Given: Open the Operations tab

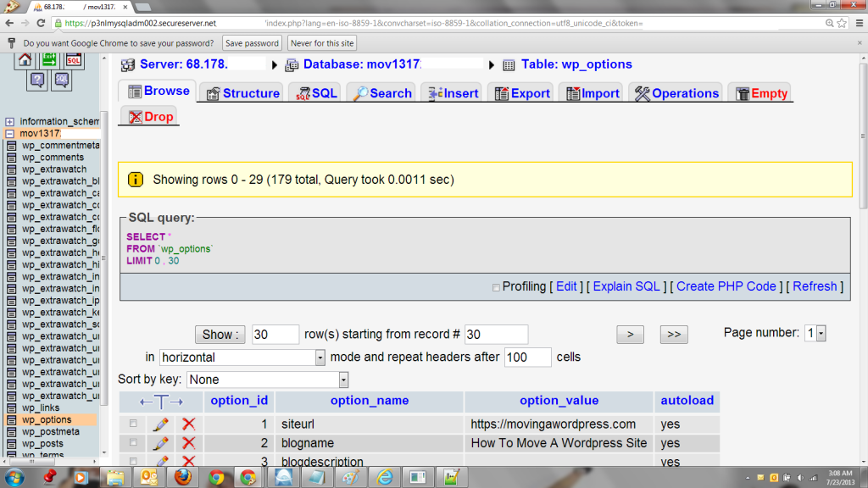Looking at the screenshot, I should pos(676,93).
